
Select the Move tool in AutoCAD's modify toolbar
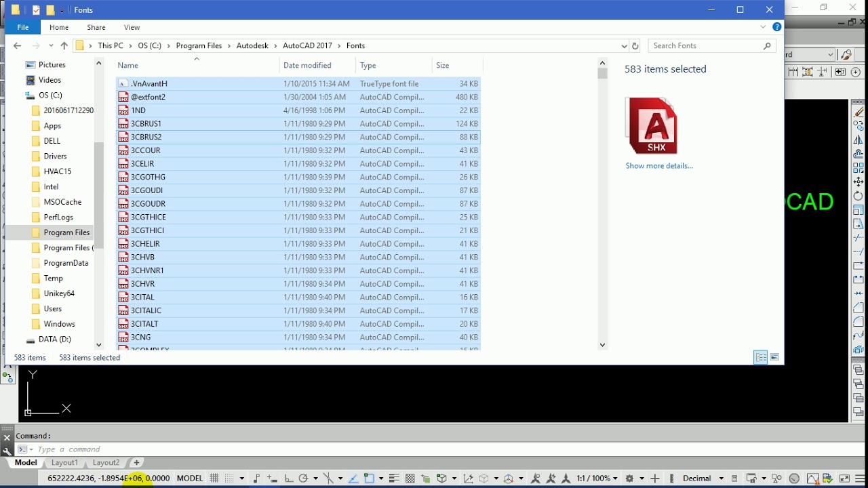pyautogui.click(x=859, y=182)
